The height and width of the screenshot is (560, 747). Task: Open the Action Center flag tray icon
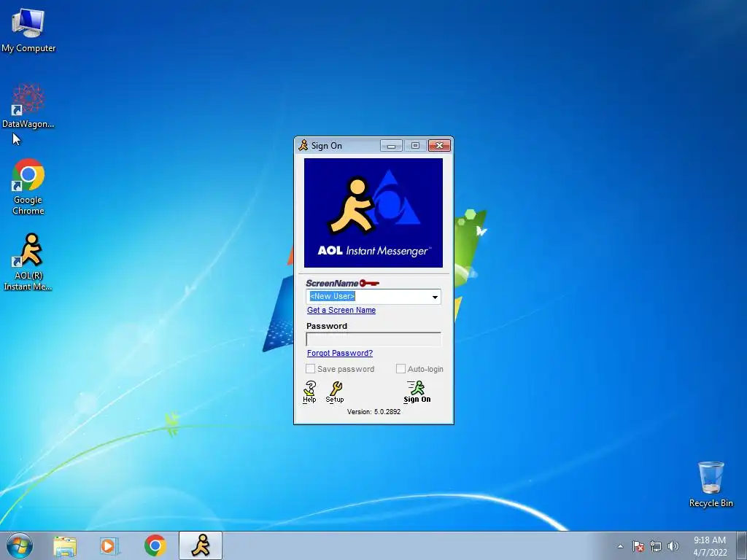(x=638, y=546)
